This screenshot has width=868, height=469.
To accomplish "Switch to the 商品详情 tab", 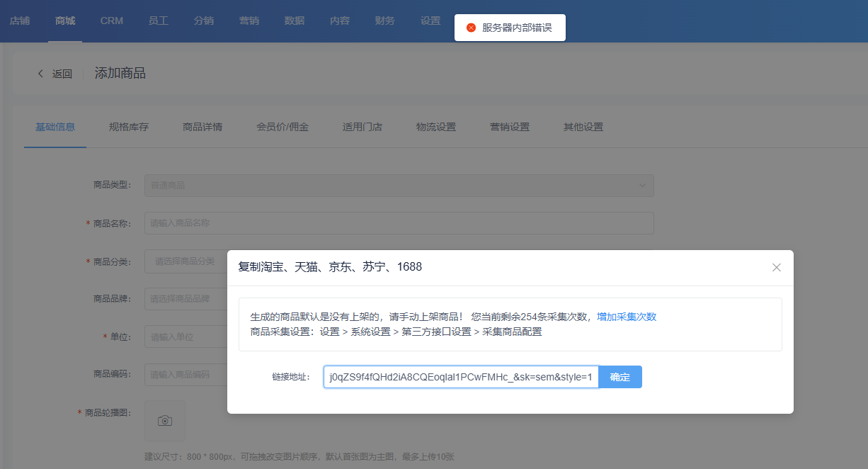I will [x=202, y=128].
